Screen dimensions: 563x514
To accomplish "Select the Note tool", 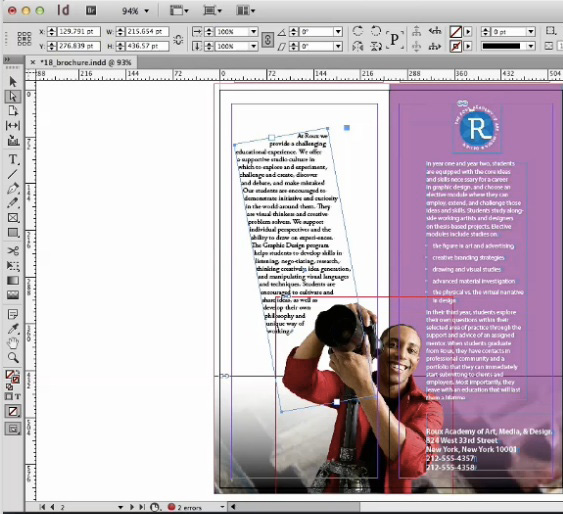I will point(13,314).
